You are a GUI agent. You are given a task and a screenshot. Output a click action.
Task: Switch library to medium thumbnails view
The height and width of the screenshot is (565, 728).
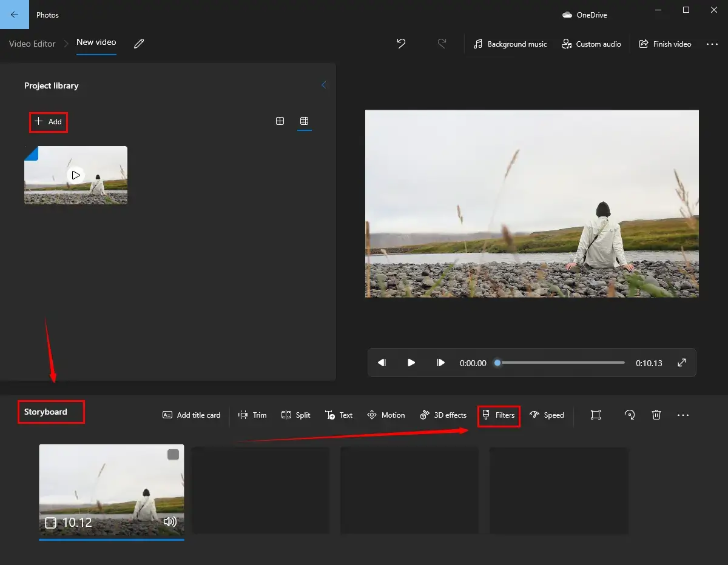click(280, 121)
